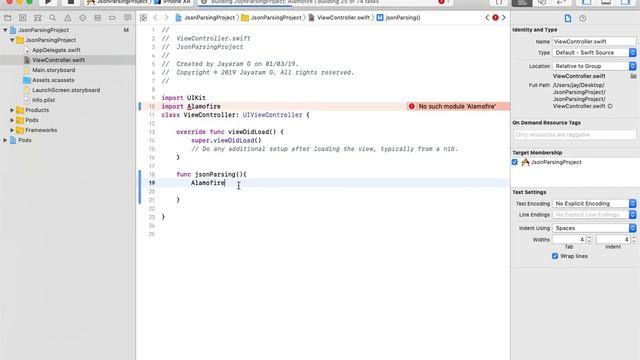Click the super.viewDidLoad() line
This screenshot has height=360, width=640.
point(226,140)
